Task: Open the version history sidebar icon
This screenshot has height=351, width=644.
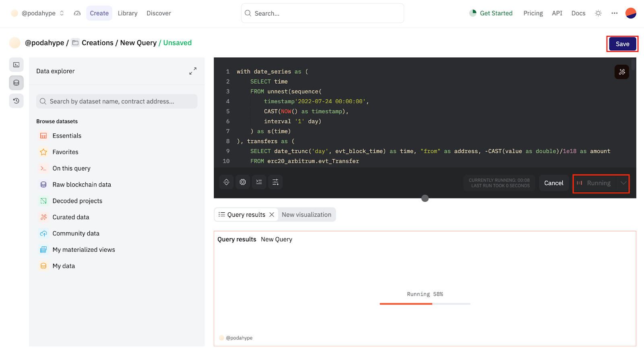Action: pyautogui.click(x=17, y=101)
